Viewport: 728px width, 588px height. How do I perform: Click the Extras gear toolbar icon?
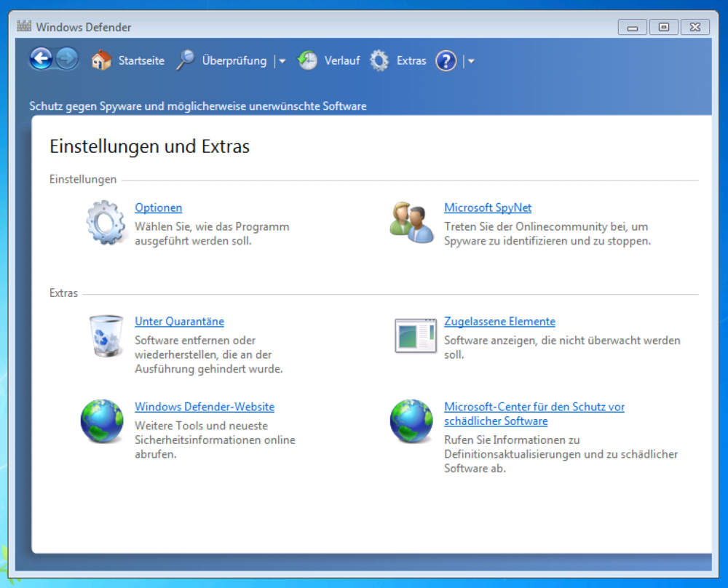point(379,60)
